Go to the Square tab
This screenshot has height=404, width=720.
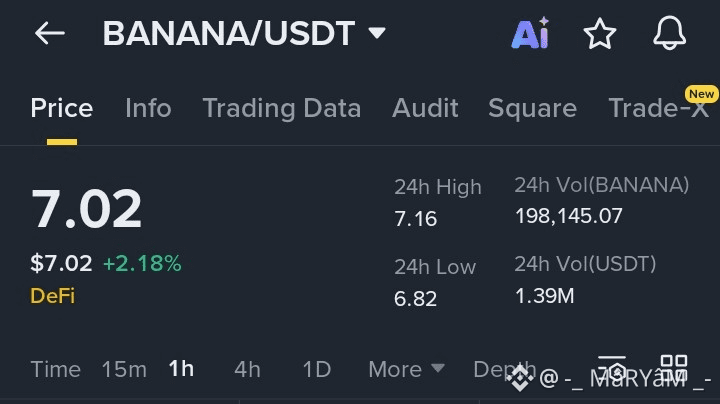coord(532,108)
